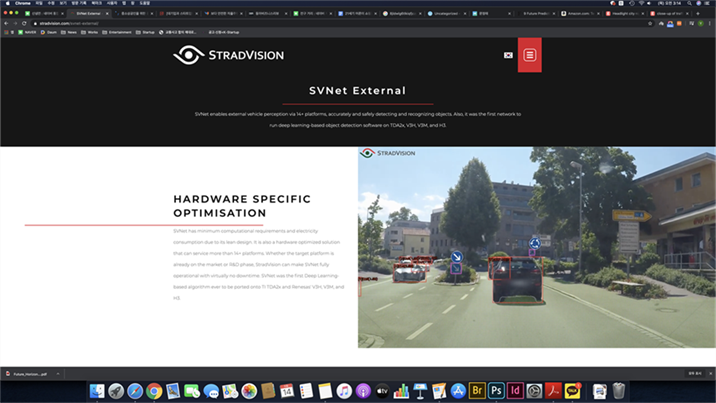Open the Chrome menu in the menu bar
The image size is (716, 403).
click(22, 3)
